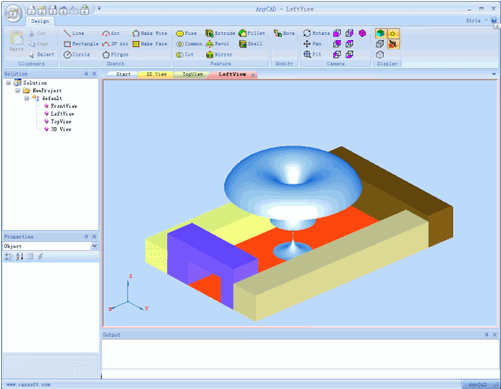Pin the Properties panel
Image resolution: width=501 pixels, height=389 pixels.
pos(86,236)
